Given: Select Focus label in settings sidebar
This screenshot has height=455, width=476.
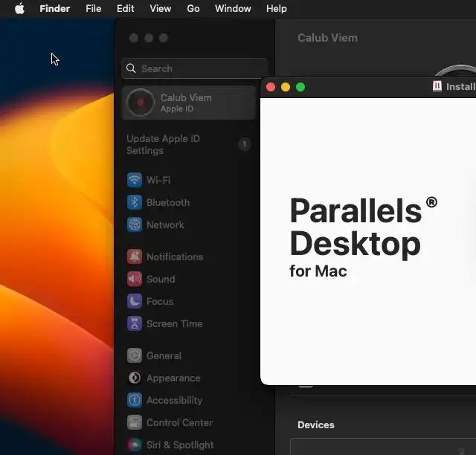Looking at the screenshot, I should (x=160, y=301).
